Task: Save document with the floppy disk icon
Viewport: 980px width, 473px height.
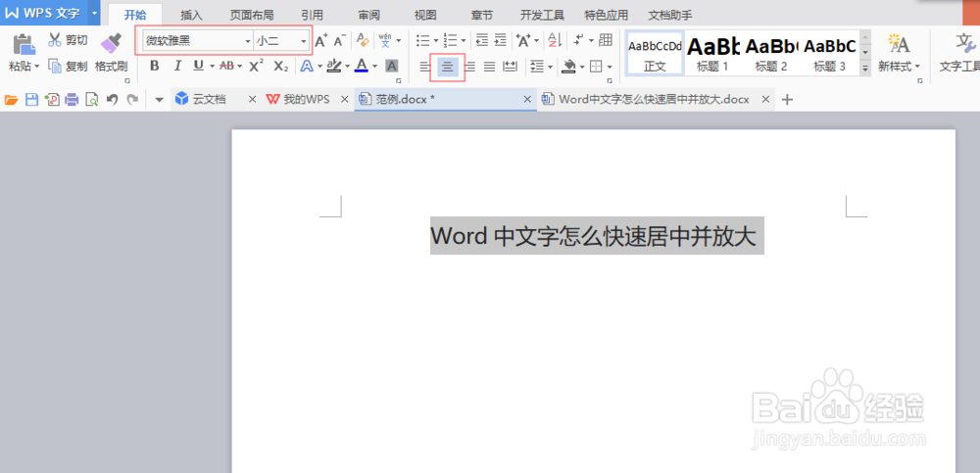Action: [31, 99]
